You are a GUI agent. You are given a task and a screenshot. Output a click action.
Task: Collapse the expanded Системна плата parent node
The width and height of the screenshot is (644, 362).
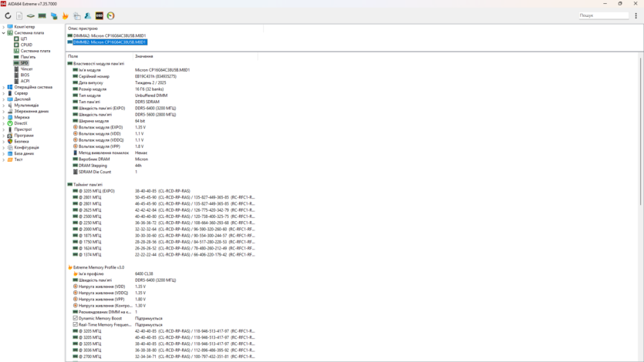point(4,33)
